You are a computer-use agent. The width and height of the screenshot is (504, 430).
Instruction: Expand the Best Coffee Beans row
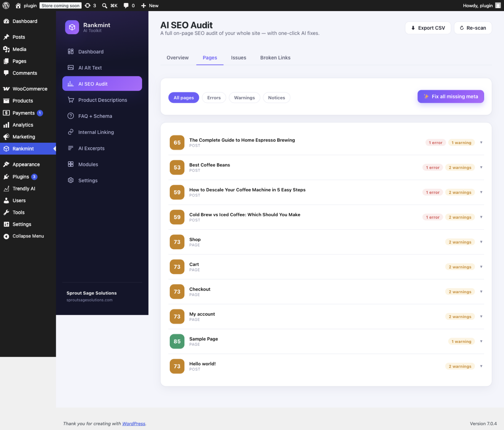point(481,167)
